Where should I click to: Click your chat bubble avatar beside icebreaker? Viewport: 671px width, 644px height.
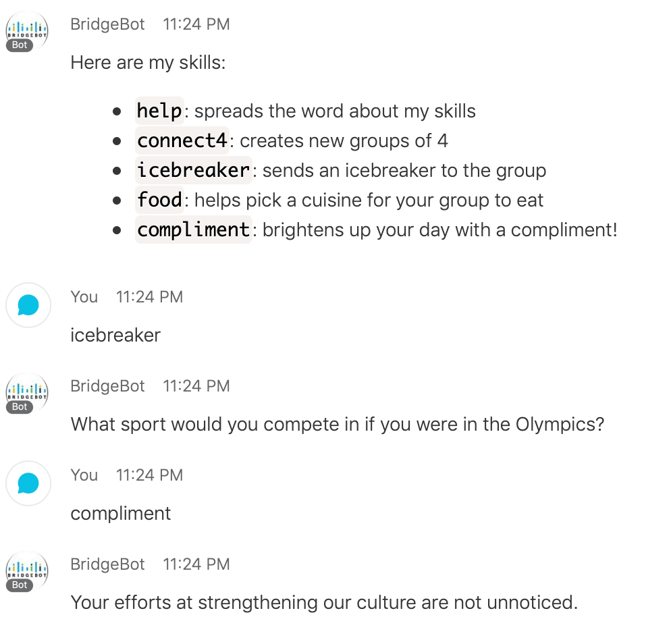28,305
